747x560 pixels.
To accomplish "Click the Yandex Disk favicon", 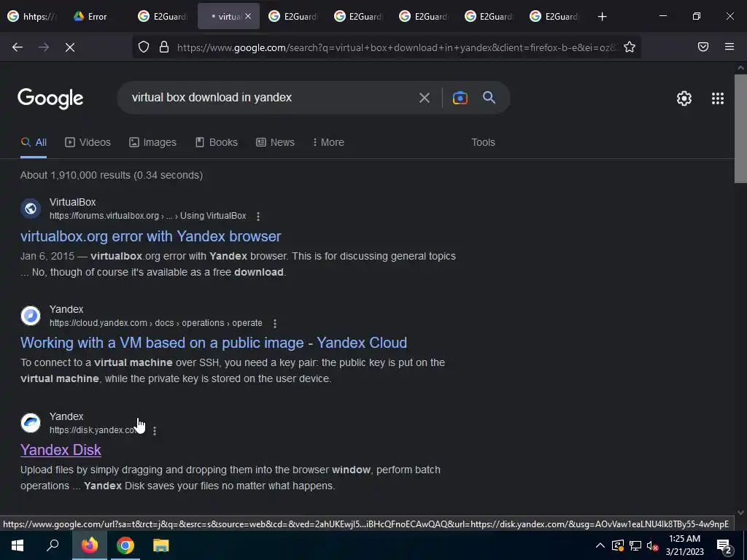I will pos(31,423).
